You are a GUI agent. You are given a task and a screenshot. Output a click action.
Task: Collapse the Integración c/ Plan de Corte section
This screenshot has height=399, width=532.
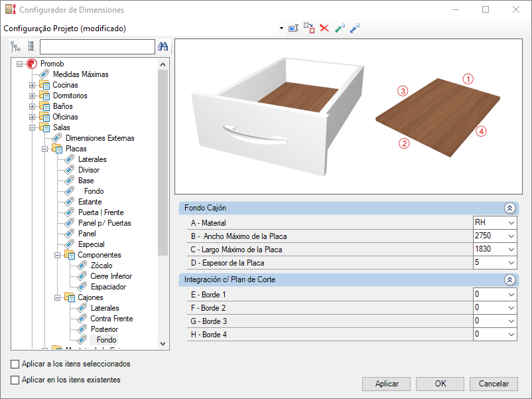(x=509, y=279)
